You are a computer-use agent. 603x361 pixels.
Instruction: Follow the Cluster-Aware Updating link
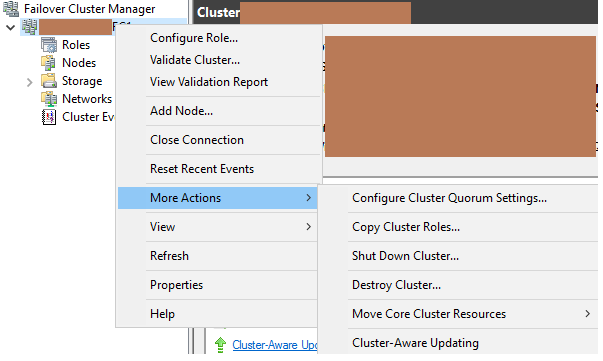click(x=275, y=345)
